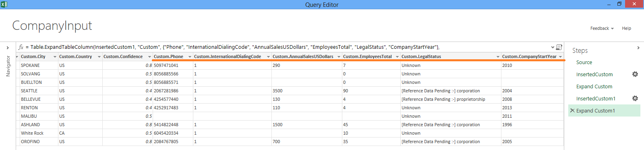
Task: Open Custom.AnnualSalesUSDollars filter dropdown
Action: tap(339, 57)
